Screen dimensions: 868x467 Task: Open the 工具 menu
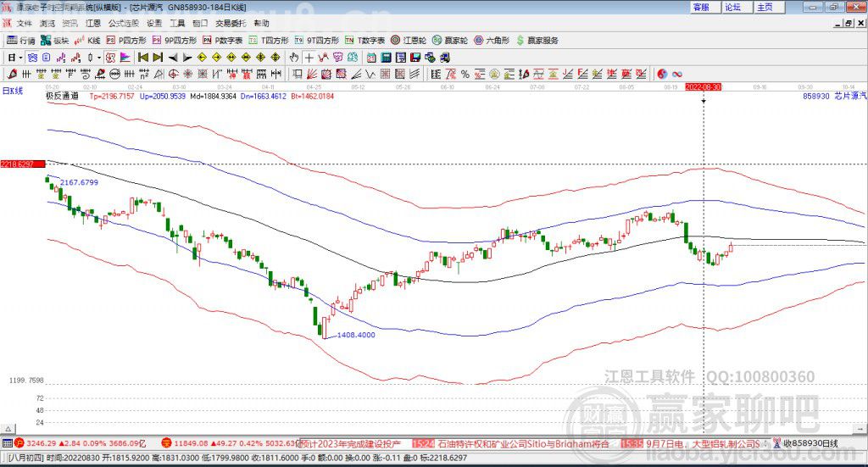[x=177, y=23]
